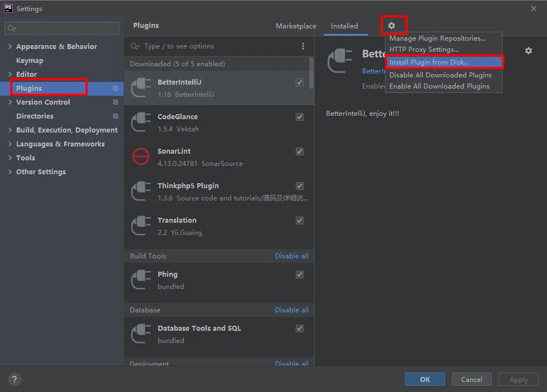Click the CodeGlance plug icon
The width and height of the screenshot is (547, 392).
141,122
